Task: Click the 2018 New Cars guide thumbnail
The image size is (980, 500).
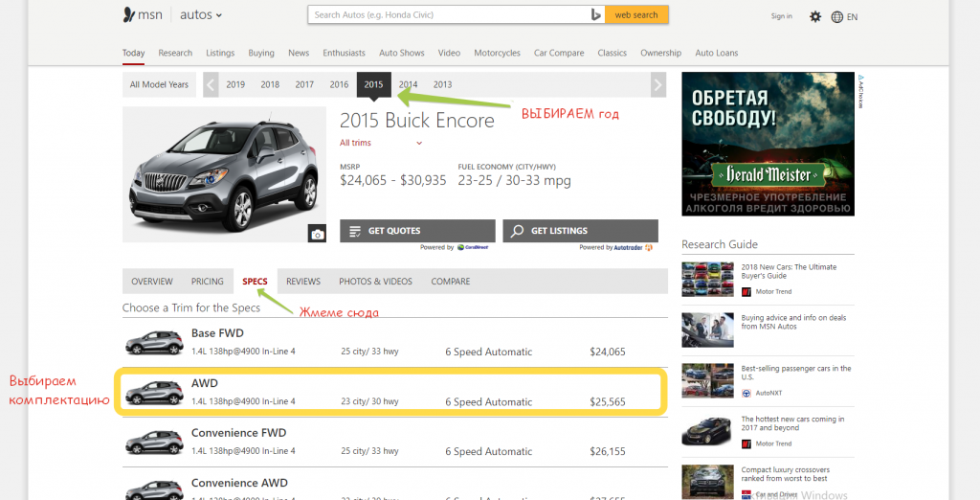Action: pos(707,279)
